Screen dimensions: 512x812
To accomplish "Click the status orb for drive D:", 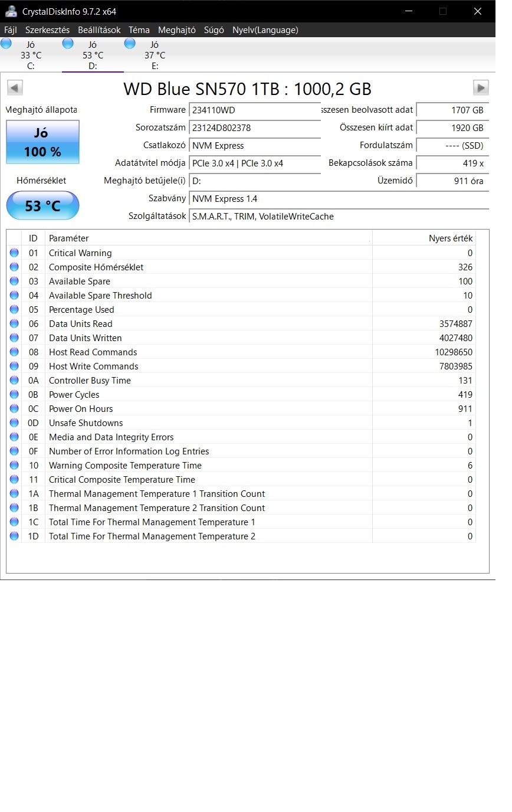I will tap(68, 42).
